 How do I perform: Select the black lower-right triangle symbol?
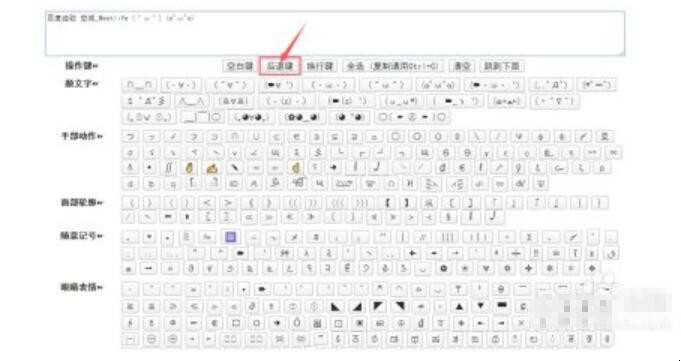357,307
